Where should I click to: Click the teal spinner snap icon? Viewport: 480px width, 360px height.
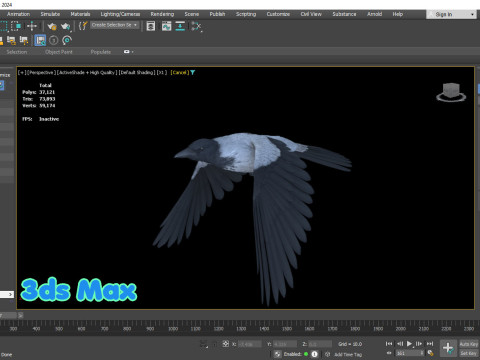[67, 40]
